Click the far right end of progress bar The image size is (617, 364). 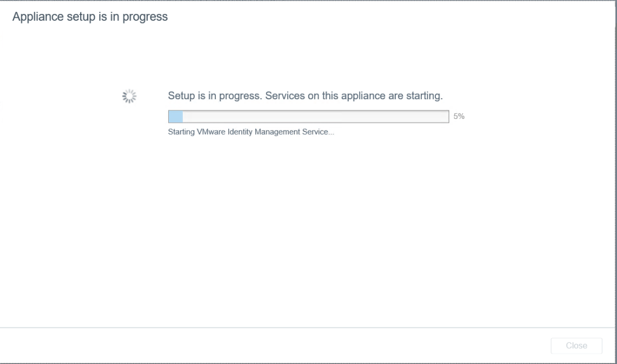(446, 117)
